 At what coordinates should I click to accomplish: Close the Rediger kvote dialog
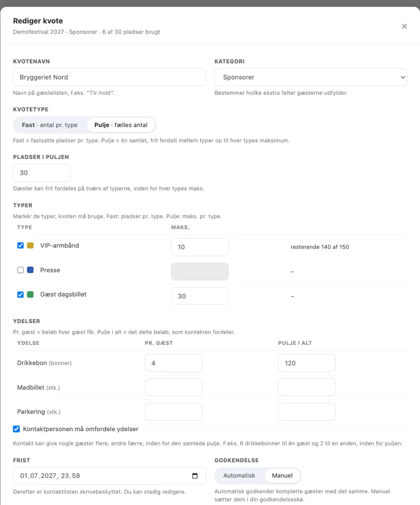[404, 26]
